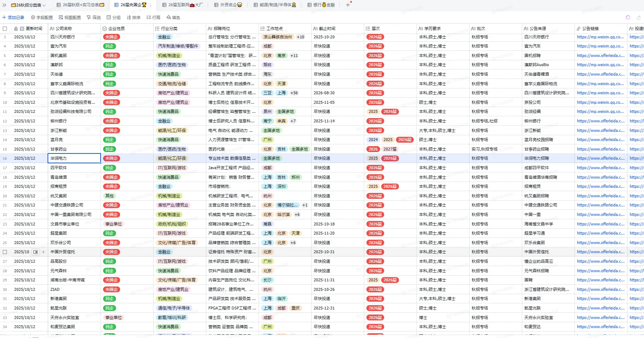Open the 排序 sort options

(133, 18)
